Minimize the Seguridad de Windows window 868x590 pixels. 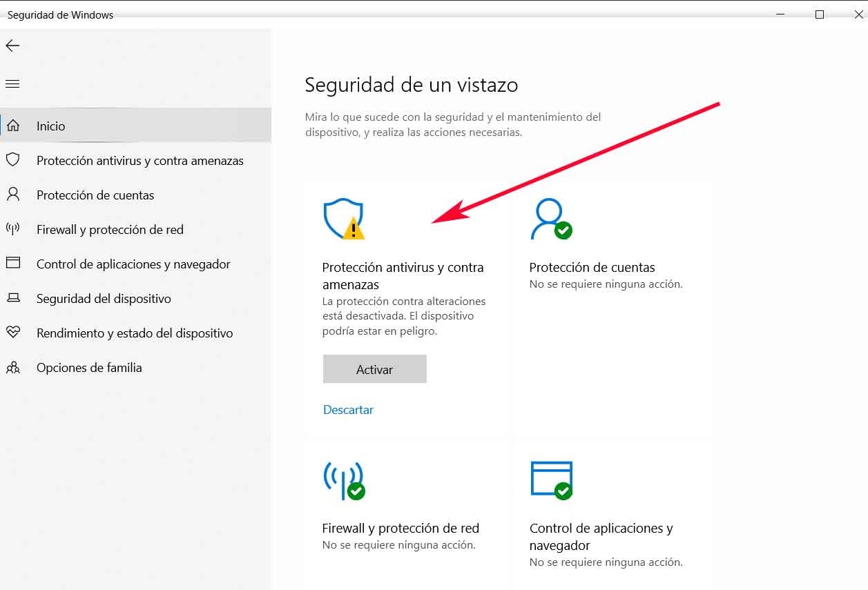coord(780,14)
